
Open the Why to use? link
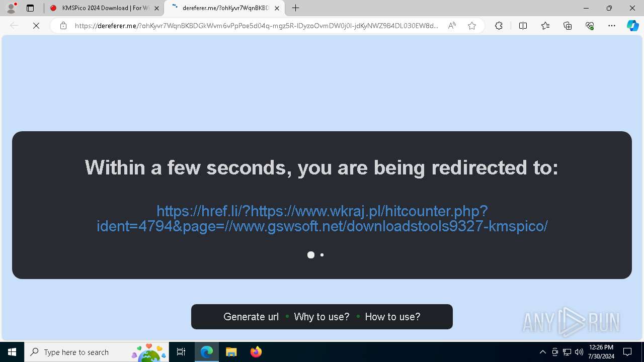[321, 317]
